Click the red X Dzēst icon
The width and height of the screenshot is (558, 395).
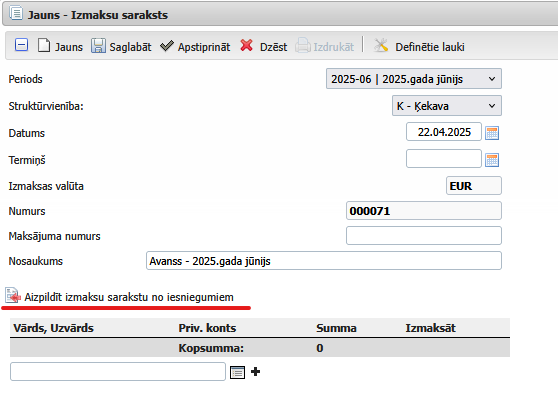[246, 45]
